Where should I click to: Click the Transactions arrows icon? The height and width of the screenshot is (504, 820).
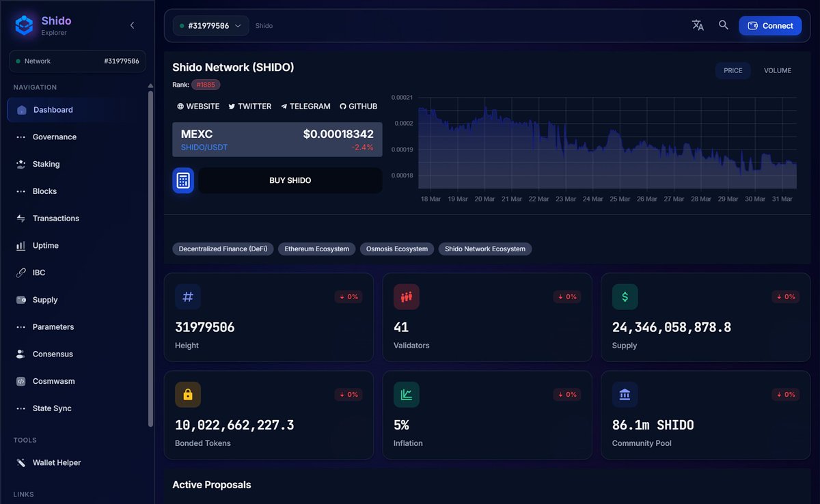(x=20, y=219)
